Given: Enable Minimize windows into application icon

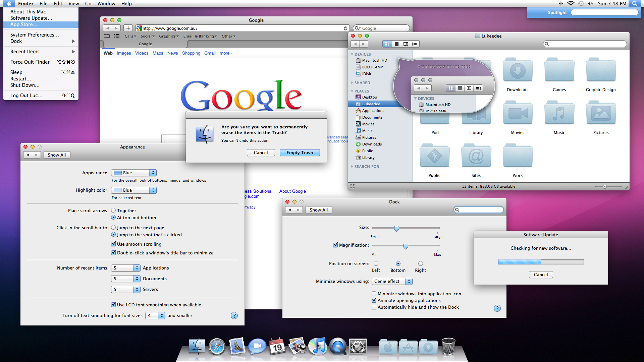Looking at the screenshot, I should [x=374, y=294].
